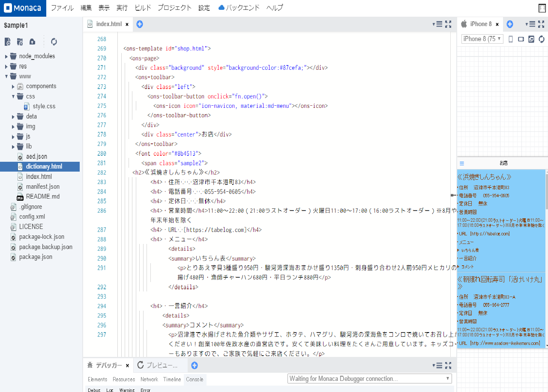The height and width of the screenshot is (392, 548).
Task: Create a new file using the project panel icon
Action: [7, 42]
